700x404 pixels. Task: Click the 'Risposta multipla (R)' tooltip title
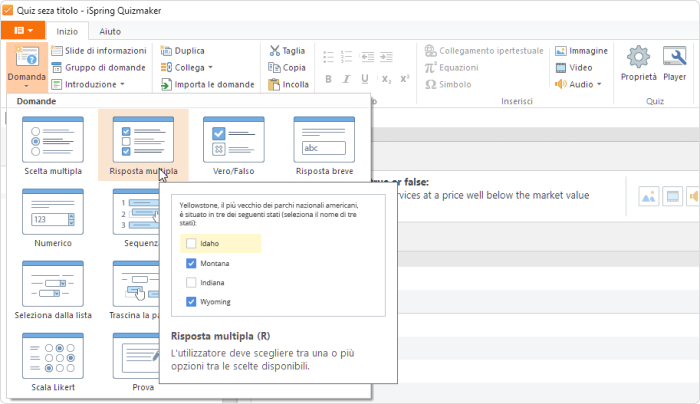coord(221,336)
